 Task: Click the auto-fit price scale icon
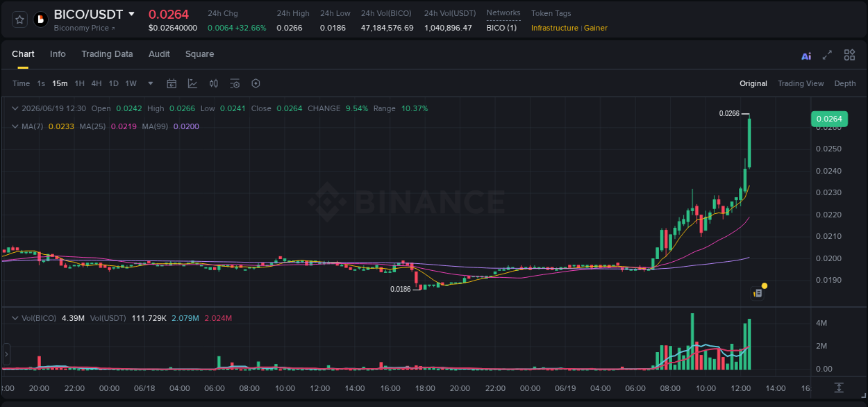pos(839,387)
